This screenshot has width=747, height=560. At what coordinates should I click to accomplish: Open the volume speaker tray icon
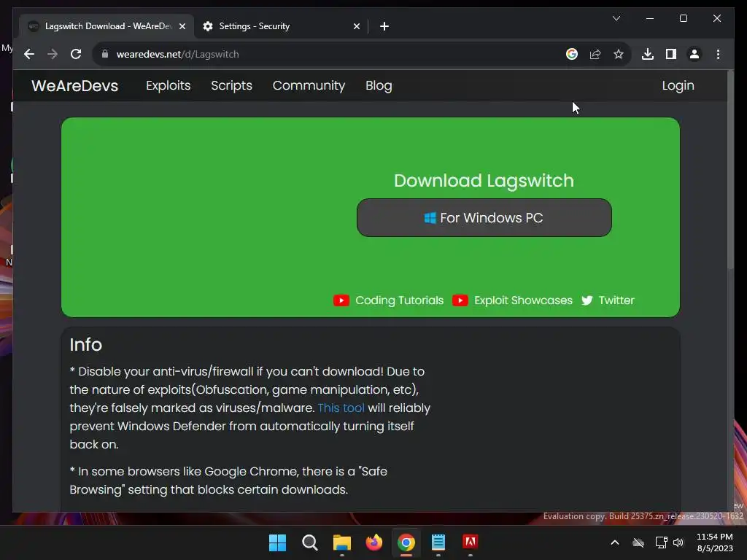tap(678, 542)
